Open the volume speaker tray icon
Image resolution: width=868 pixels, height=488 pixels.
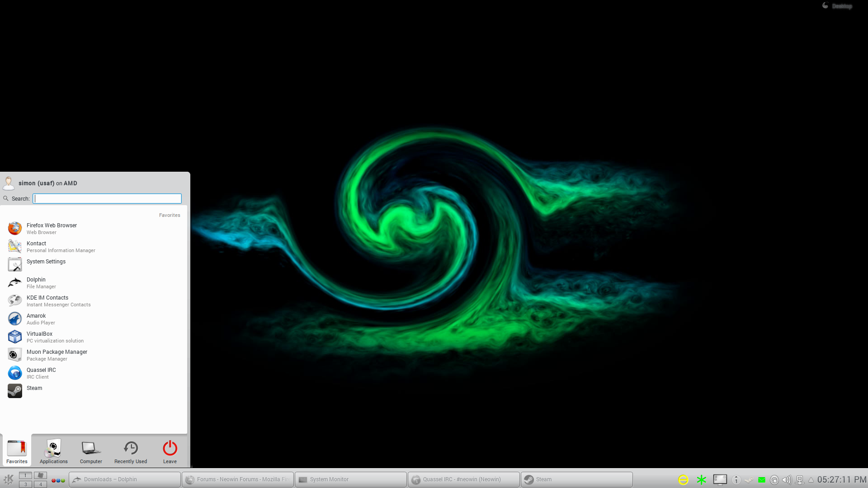coord(787,480)
